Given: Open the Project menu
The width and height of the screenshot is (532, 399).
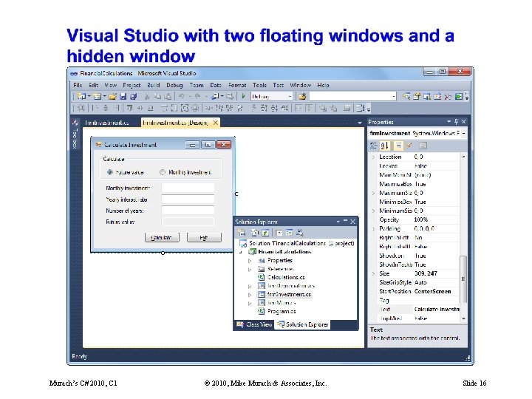Looking at the screenshot, I should point(132,85).
